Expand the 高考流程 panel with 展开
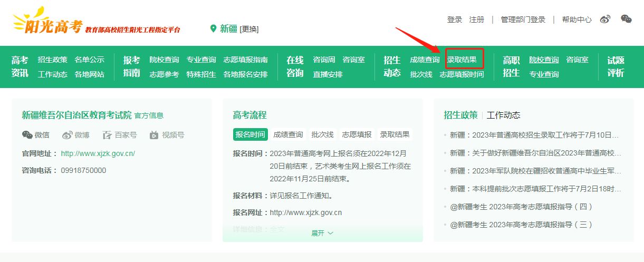This screenshot has width=644, height=262. [322, 233]
